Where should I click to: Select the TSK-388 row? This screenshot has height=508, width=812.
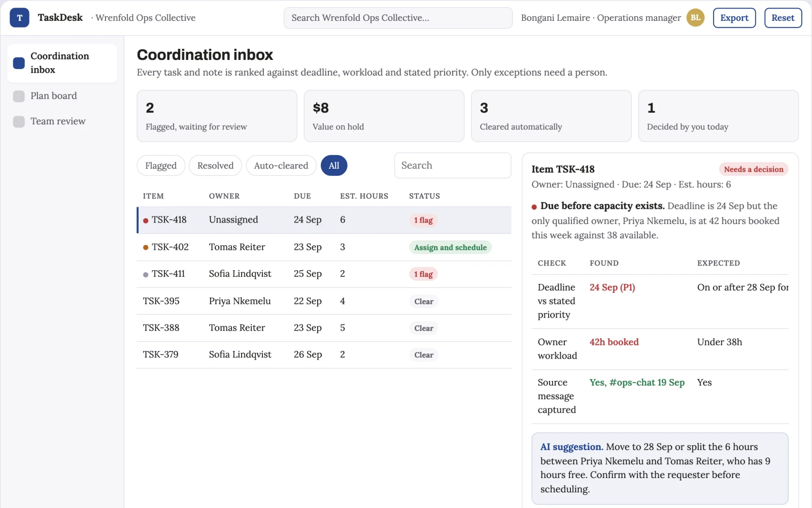324,328
